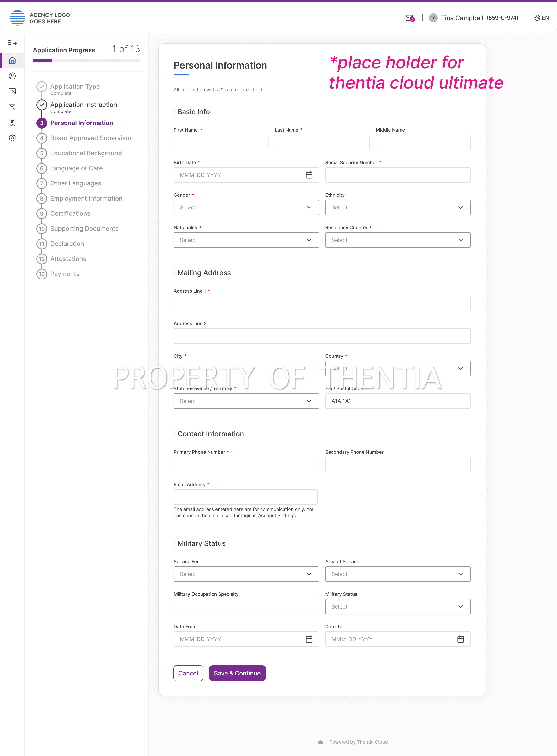557x756 pixels.
Task: Open Birth Date calendar picker icon
Action: pos(309,175)
